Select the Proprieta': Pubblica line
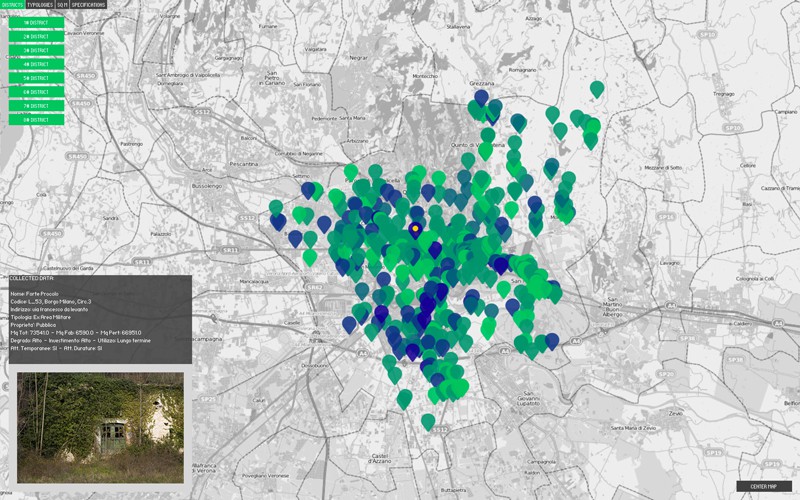This screenshot has height=500, width=800. pos(33,324)
